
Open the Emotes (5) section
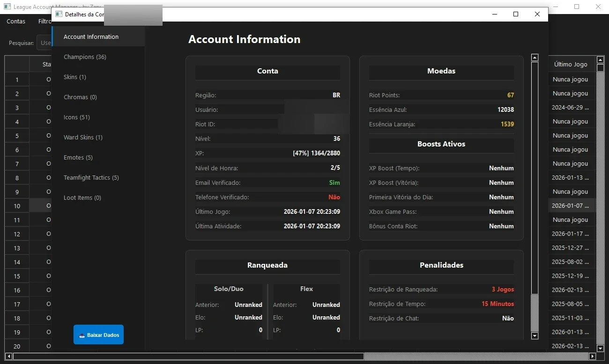click(x=98, y=157)
